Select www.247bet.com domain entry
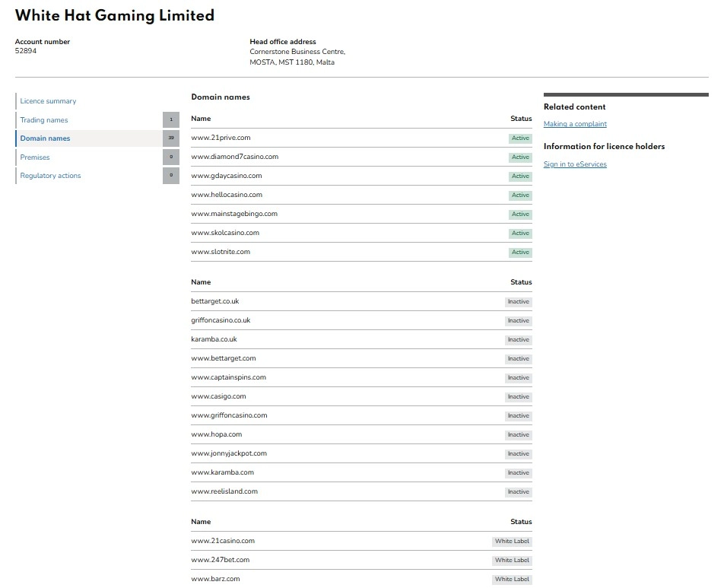 [x=221, y=560]
